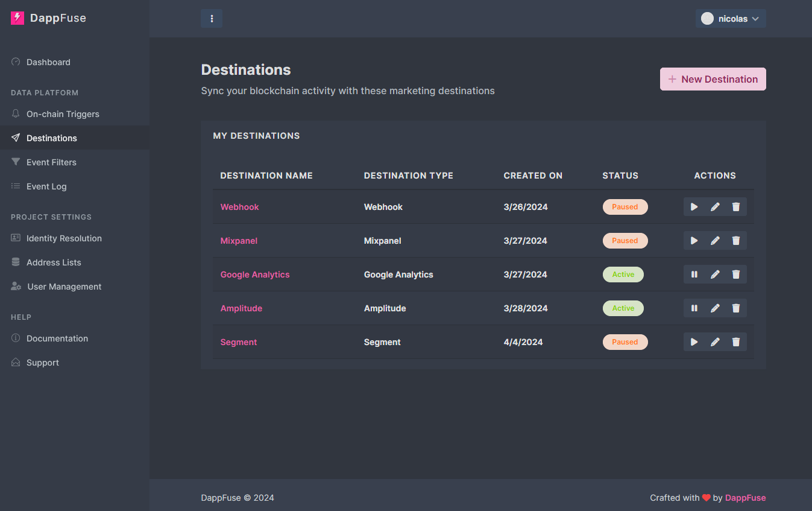Open the Amplitude destination name link
This screenshot has width=812, height=511.
241,308
